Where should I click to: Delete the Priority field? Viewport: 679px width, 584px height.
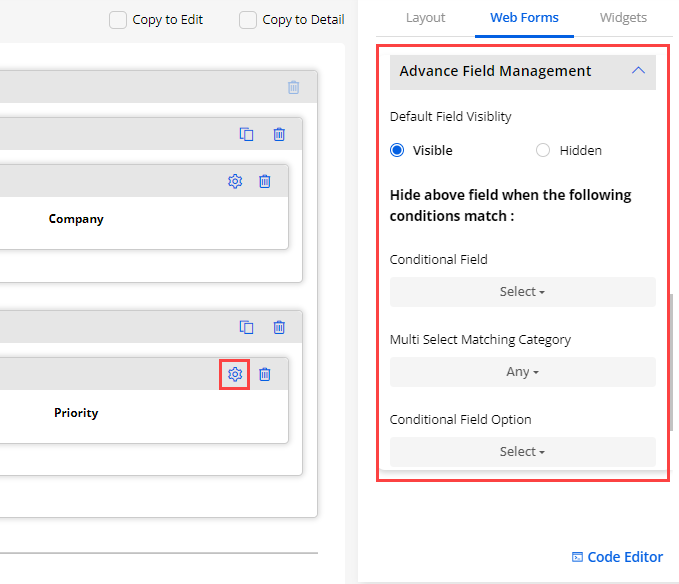(265, 374)
